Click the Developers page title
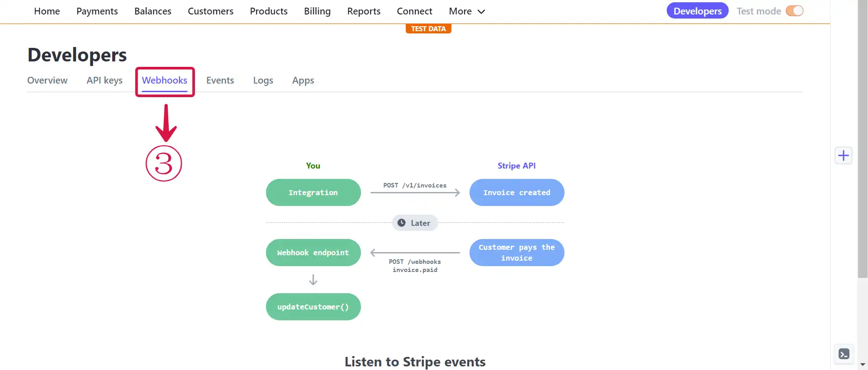 (77, 55)
